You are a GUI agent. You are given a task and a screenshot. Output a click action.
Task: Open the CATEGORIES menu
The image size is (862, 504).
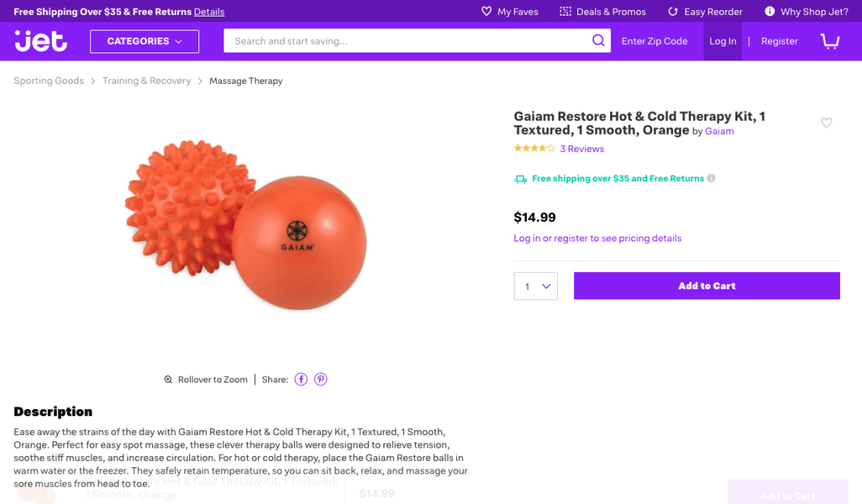point(144,41)
